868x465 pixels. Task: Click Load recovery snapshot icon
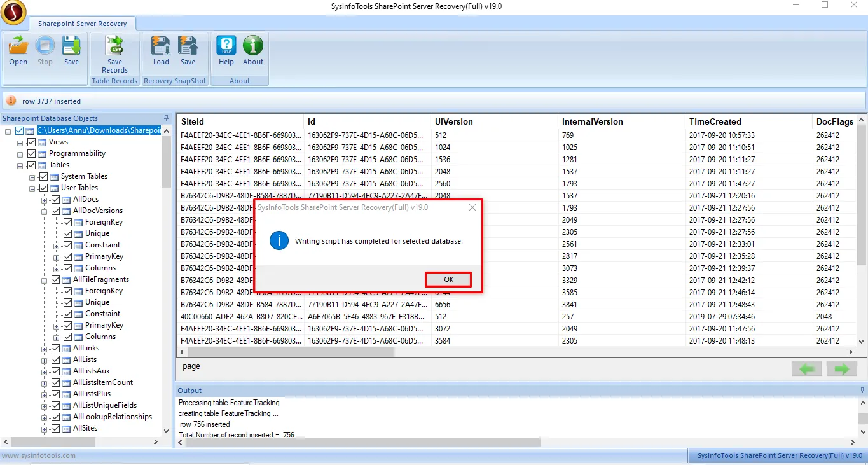point(161,46)
